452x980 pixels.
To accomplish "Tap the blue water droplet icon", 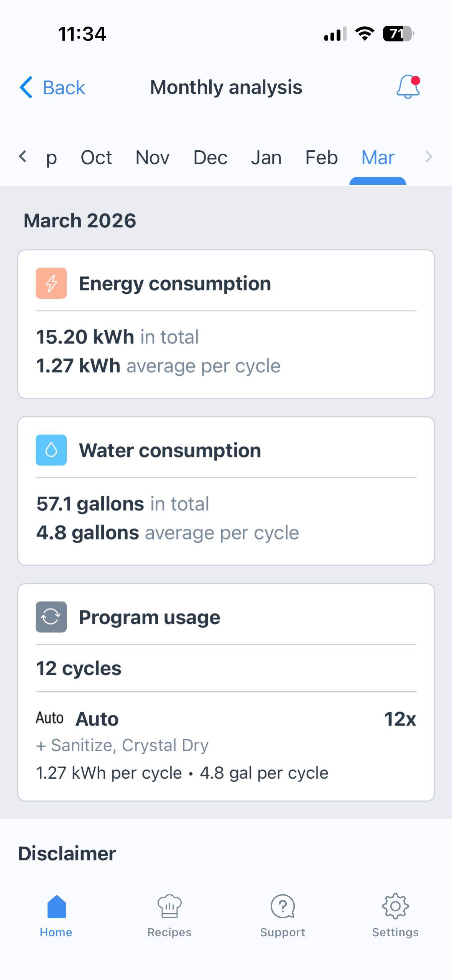I will pos(51,450).
